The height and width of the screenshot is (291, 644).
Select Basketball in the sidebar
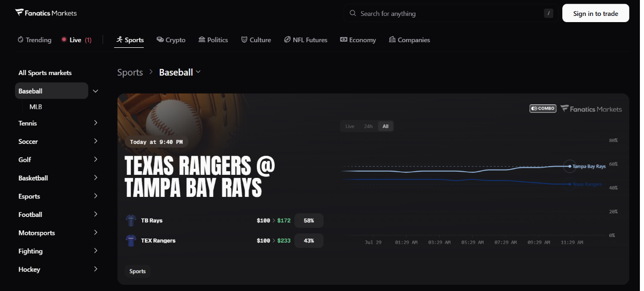(x=33, y=178)
